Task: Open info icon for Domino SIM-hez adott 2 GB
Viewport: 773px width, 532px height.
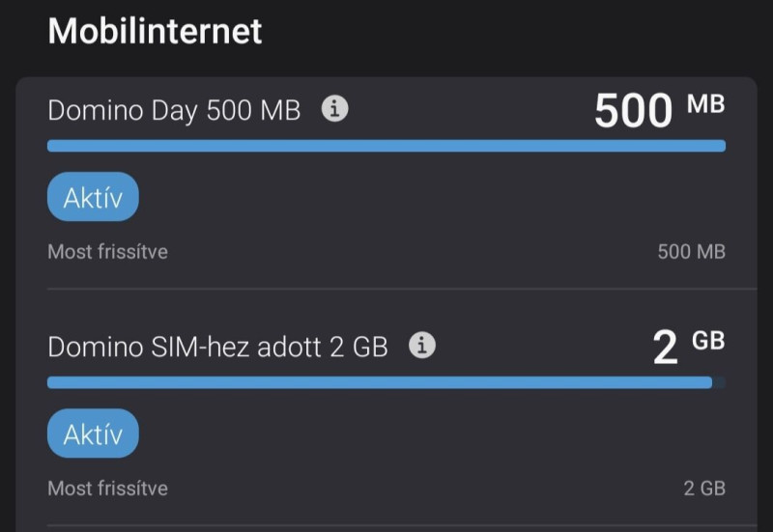Action: point(422,345)
